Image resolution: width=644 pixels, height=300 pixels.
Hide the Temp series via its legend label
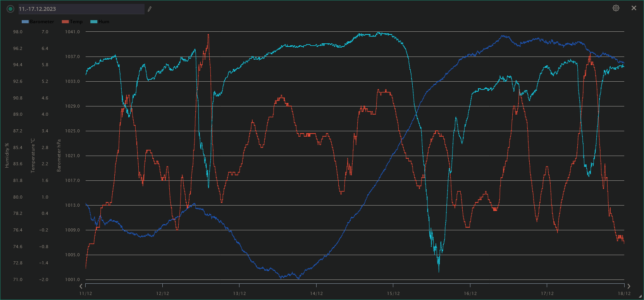click(76, 22)
